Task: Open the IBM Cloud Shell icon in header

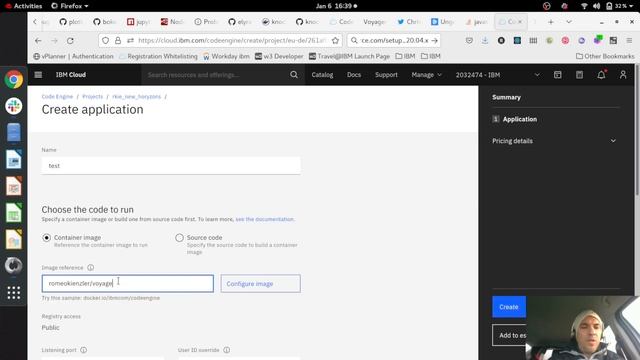Action: (x=558, y=75)
